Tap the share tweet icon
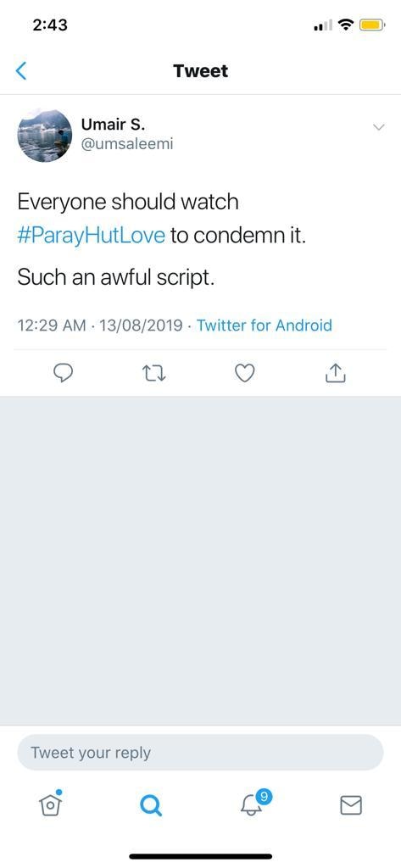 click(335, 374)
